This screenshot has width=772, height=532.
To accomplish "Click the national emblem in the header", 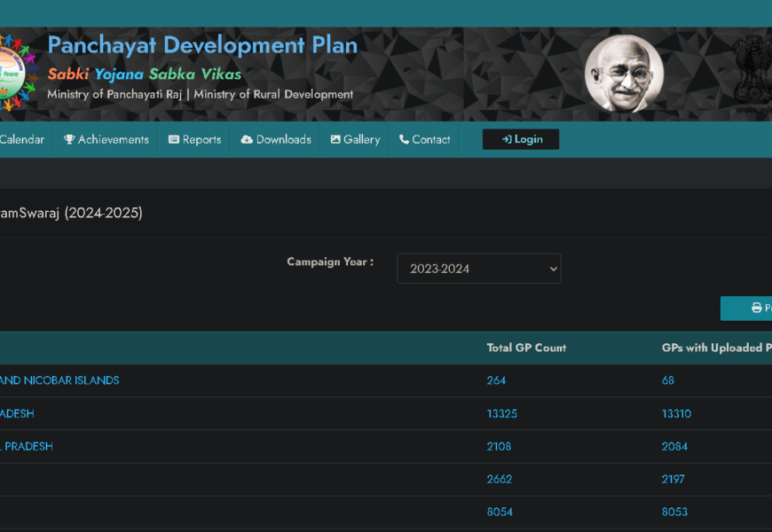I will click(x=752, y=74).
